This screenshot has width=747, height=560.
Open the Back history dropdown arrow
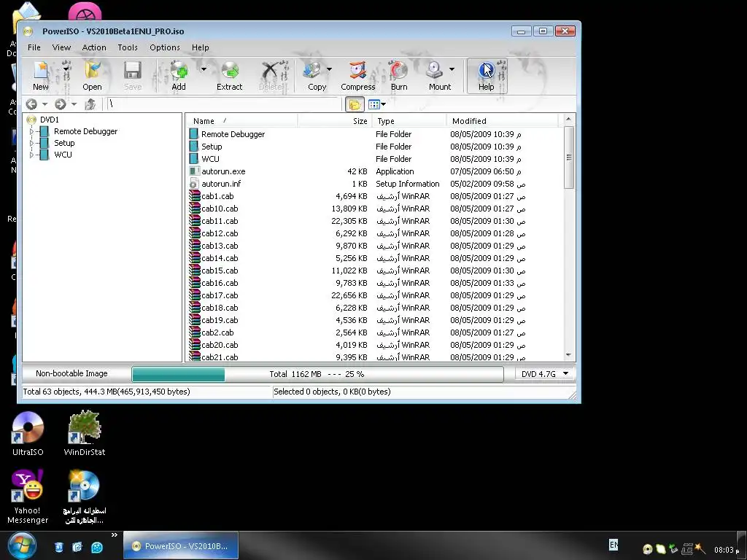tap(44, 104)
